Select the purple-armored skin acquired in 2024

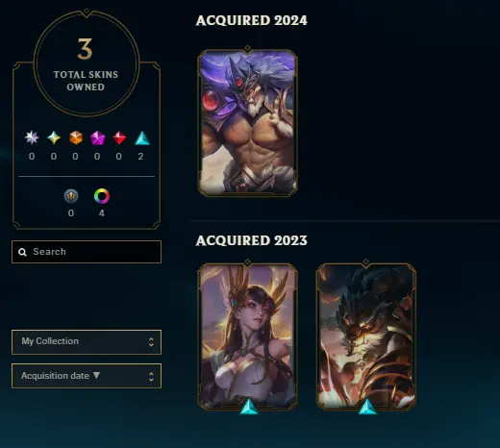[x=247, y=122]
